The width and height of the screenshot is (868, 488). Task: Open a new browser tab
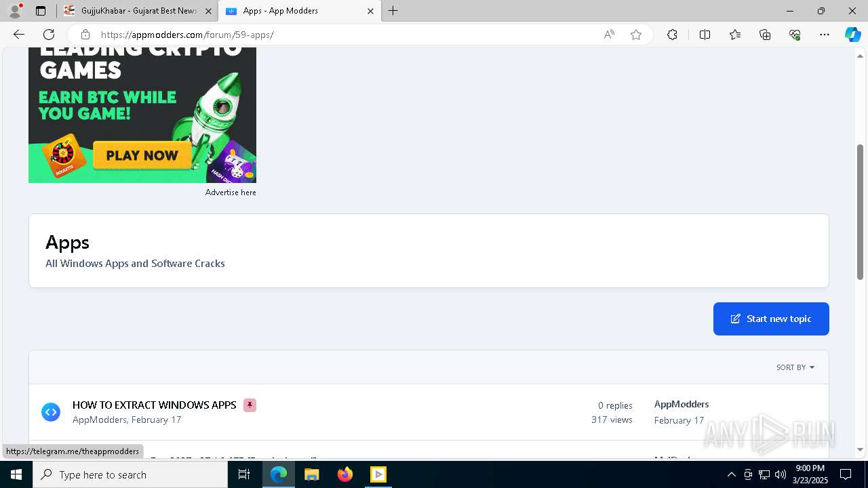point(393,11)
